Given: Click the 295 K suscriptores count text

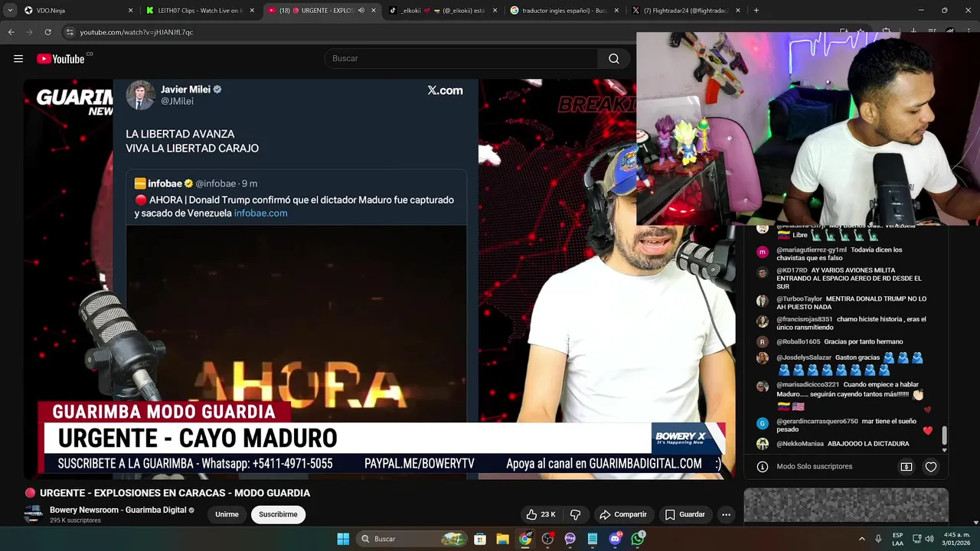Looking at the screenshot, I should pyautogui.click(x=75, y=520).
